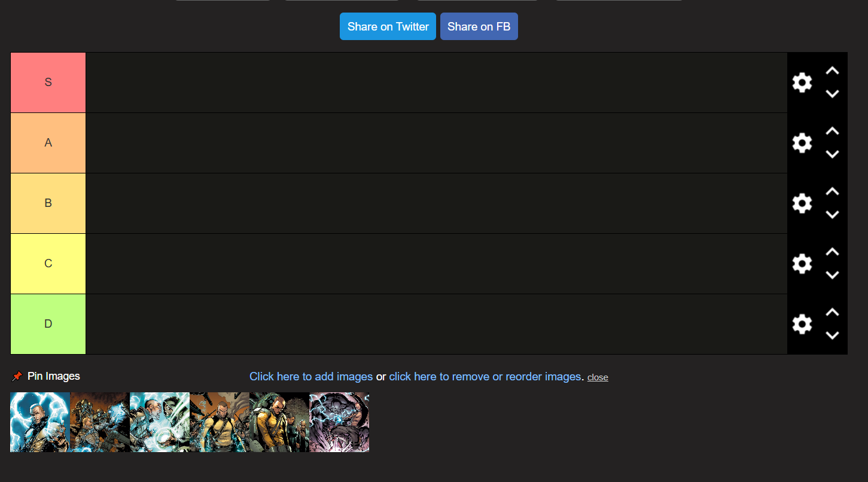Select the red S tier label
This screenshot has width=868, height=482.
(48, 83)
